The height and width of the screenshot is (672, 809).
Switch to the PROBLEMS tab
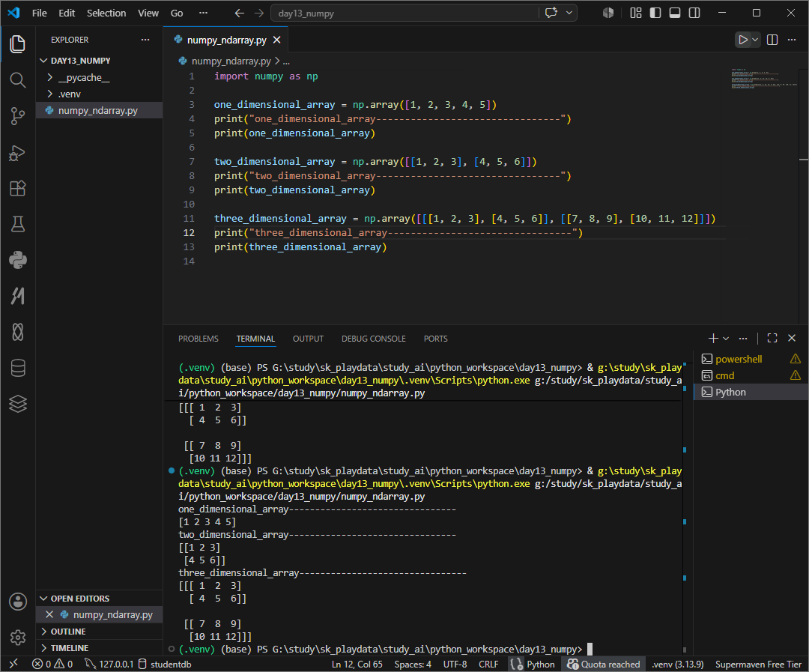(x=198, y=339)
